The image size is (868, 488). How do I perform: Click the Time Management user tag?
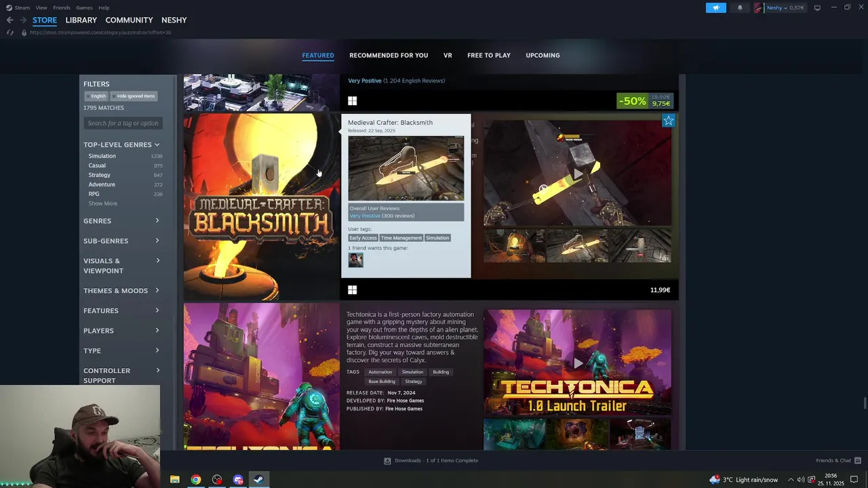click(x=401, y=238)
